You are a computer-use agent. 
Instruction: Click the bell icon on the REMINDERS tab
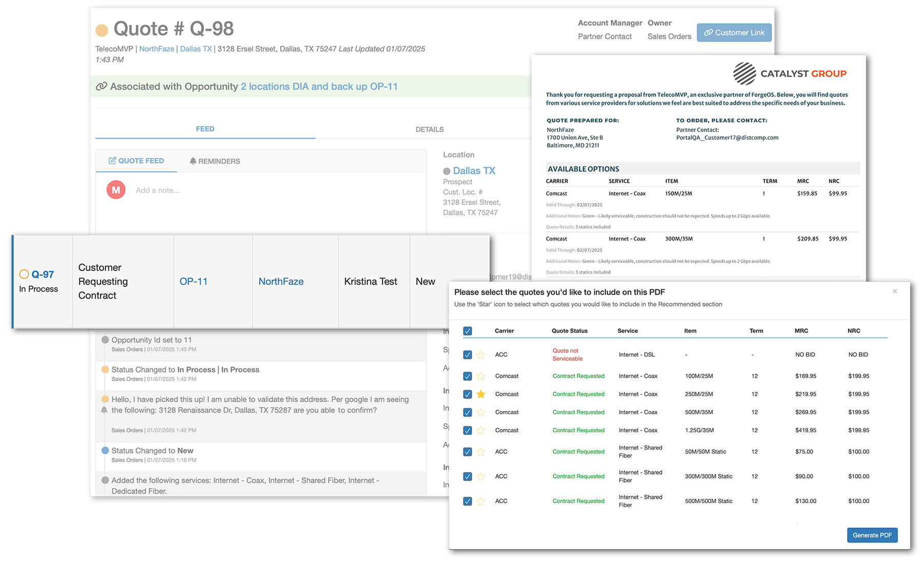193,161
